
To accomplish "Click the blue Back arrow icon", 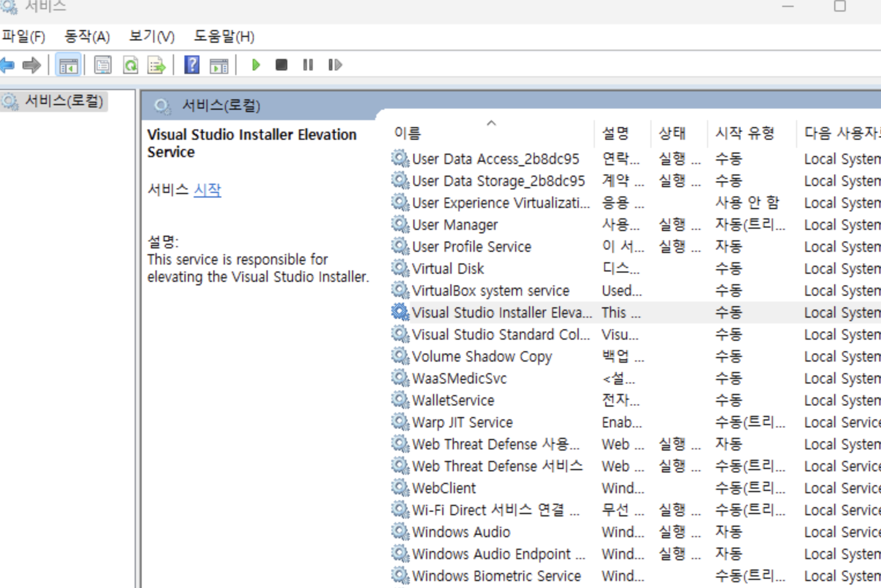I will pyautogui.click(x=8, y=65).
